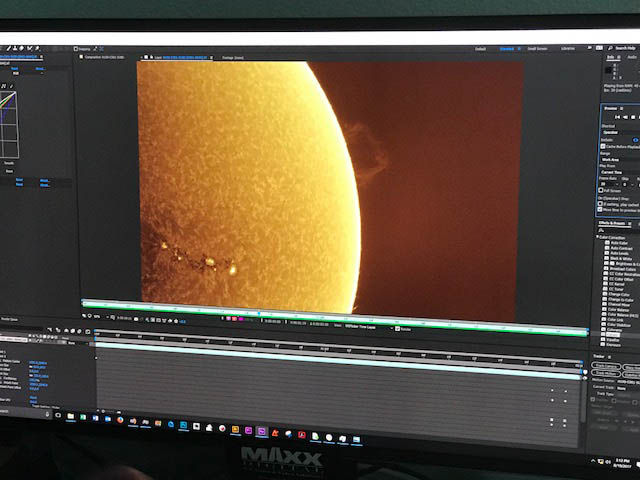Viewport: 640px width, 480px height.
Task: Click the green time ruler under the viewer
Action: (330, 303)
